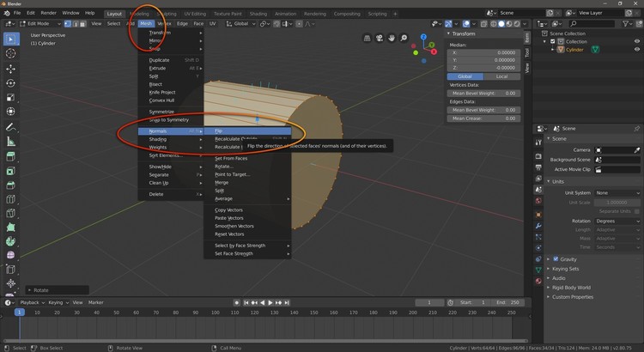Select the Bevel tool
Screen dimensions: 644x352
[x=11, y=185]
